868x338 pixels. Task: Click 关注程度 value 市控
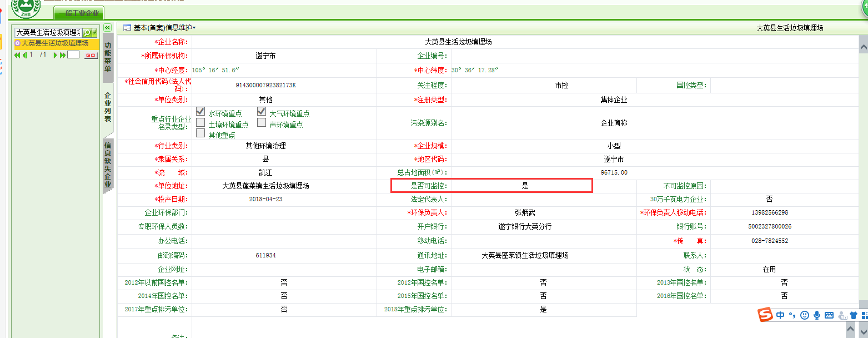coord(561,86)
